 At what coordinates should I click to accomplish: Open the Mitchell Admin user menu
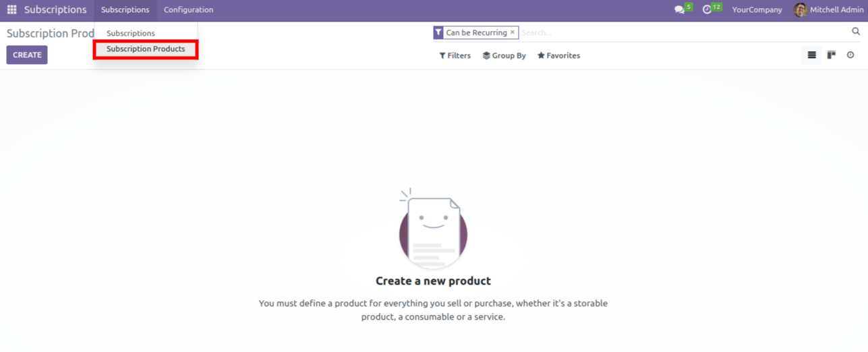coord(829,10)
